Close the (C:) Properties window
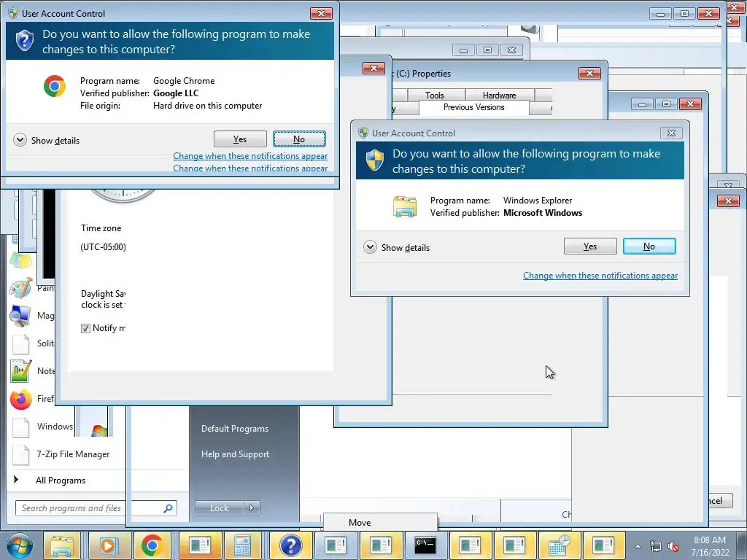Image resolution: width=747 pixels, height=560 pixels. (x=589, y=74)
